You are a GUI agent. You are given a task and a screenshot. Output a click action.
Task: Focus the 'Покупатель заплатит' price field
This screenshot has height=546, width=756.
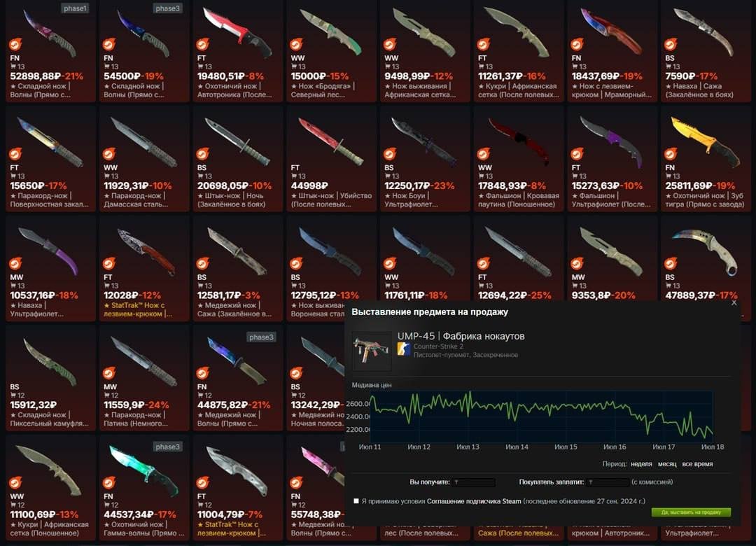[x=608, y=482]
